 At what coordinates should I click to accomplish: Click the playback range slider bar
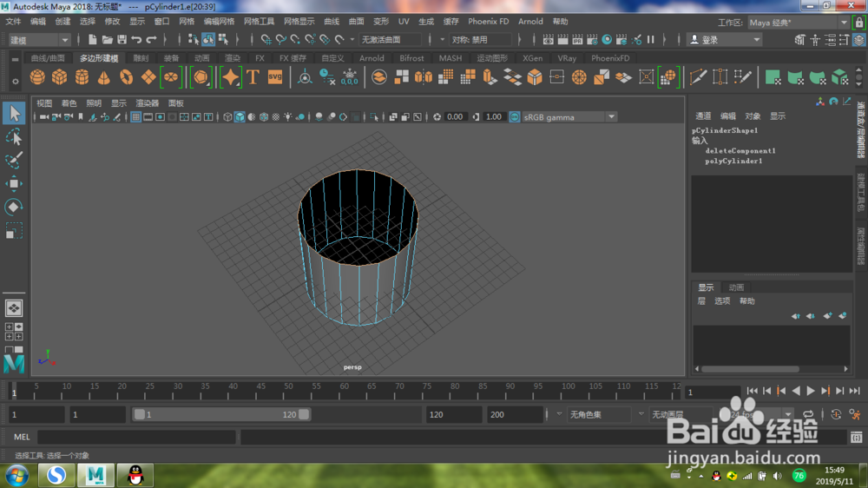coord(221,414)
